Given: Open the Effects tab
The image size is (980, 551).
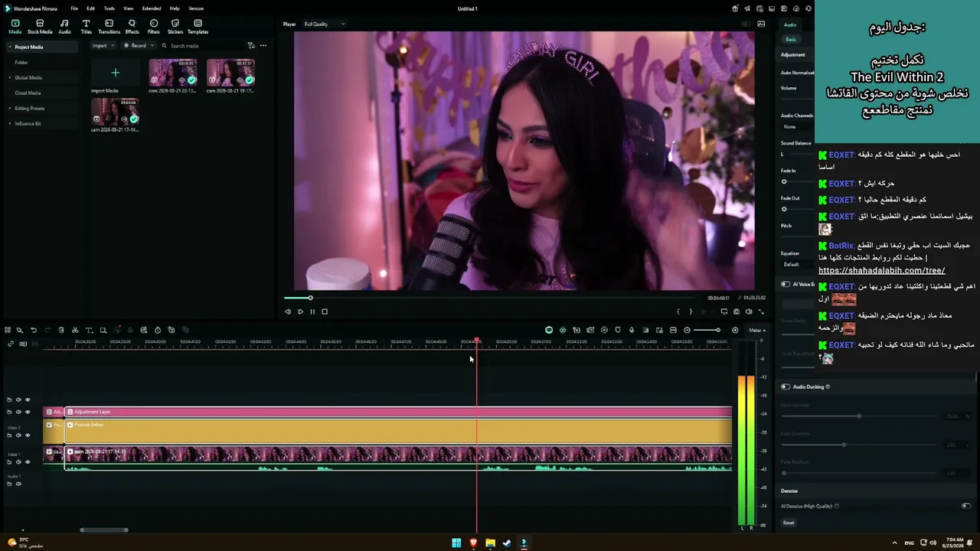Looking at the screenshot, I should tap(132, 27).
